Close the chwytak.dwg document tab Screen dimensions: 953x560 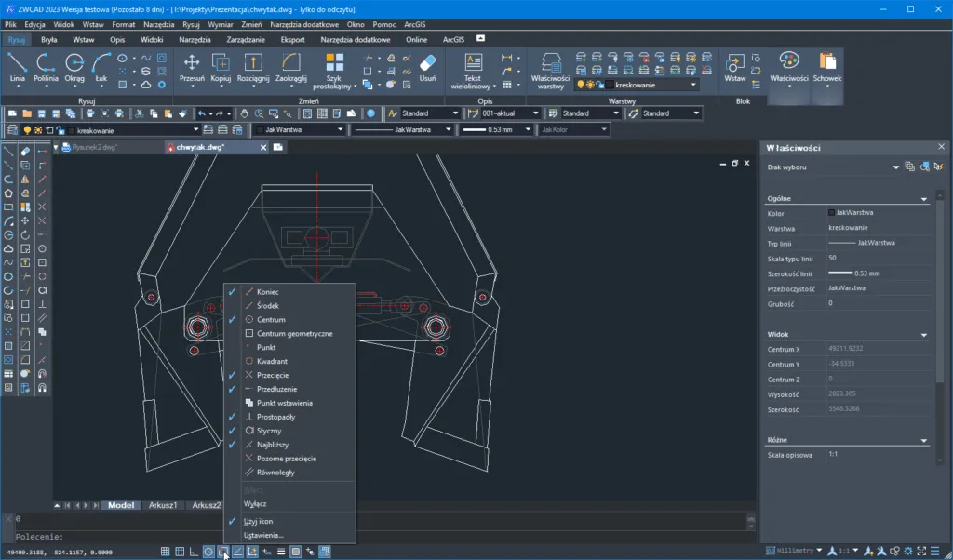(263, 148)
